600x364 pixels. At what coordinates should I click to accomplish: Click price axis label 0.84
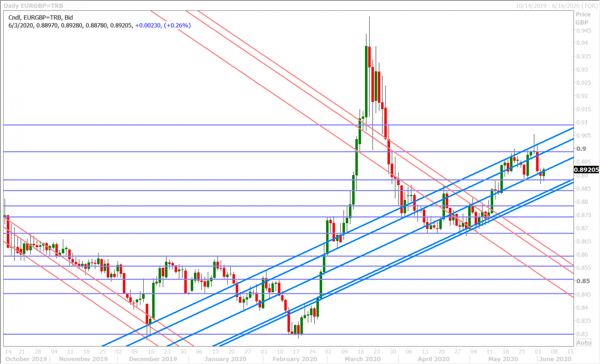[582, 307]
